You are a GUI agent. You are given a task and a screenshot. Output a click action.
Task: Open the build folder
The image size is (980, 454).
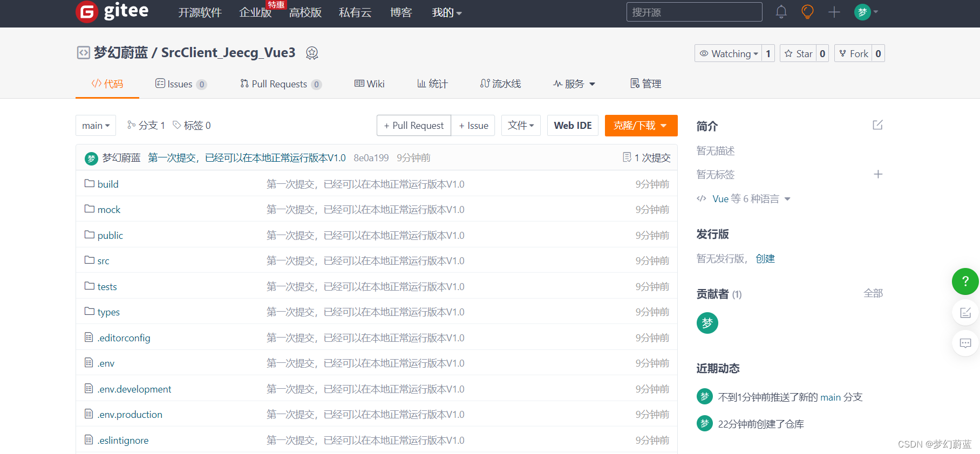(x=107, y=184)
